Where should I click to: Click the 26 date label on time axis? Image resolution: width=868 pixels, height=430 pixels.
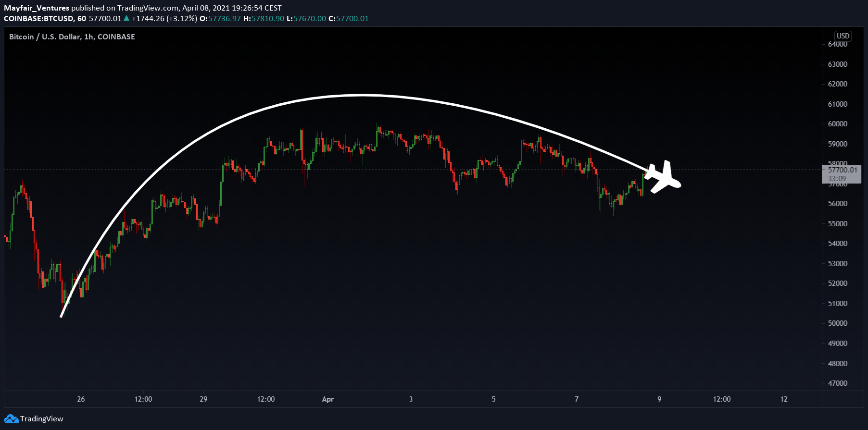pos(81,399)
